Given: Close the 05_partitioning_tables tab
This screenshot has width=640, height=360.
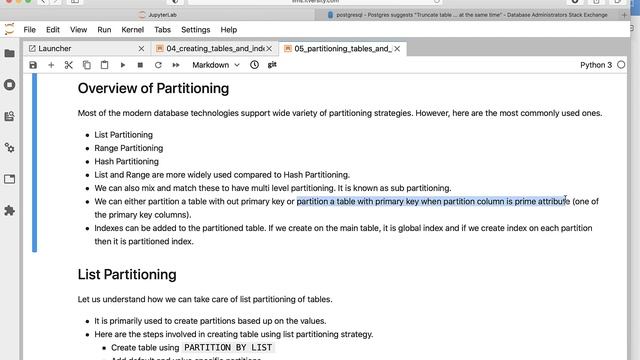Looking at the screenshot, I should tap(397, 49).
